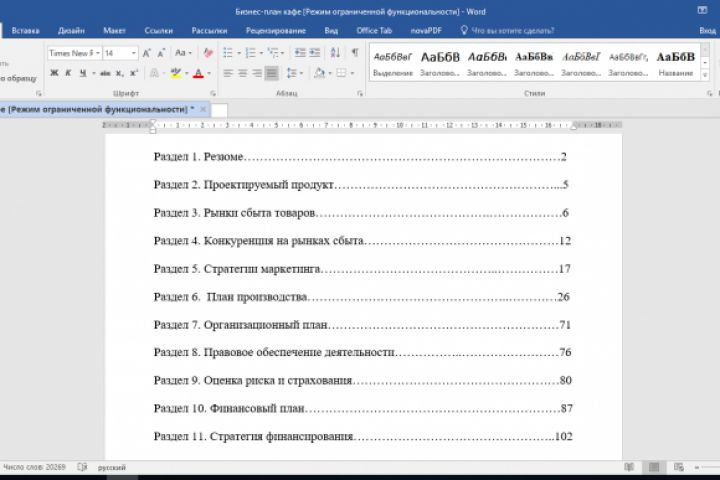Open the bullet list style dropdown arrow

tap(239, 53)
